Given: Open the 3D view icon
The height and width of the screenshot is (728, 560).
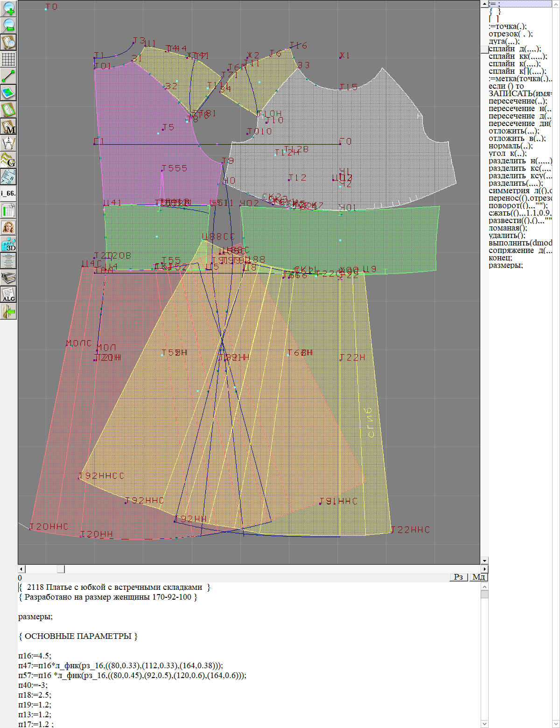Looking at the screenshot, I should tap(9, 244).
